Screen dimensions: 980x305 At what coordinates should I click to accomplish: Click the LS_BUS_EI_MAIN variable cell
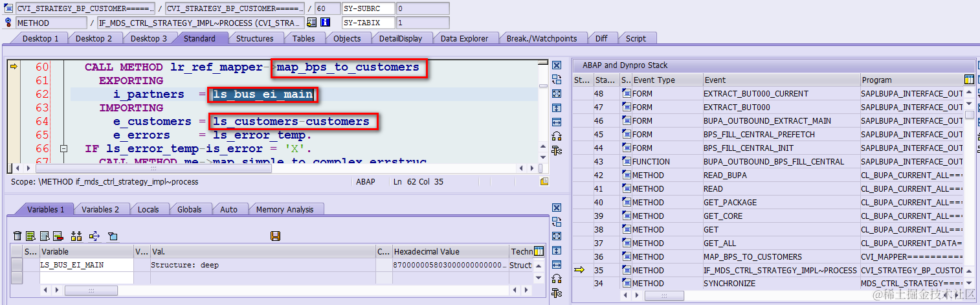coord(86,265)
